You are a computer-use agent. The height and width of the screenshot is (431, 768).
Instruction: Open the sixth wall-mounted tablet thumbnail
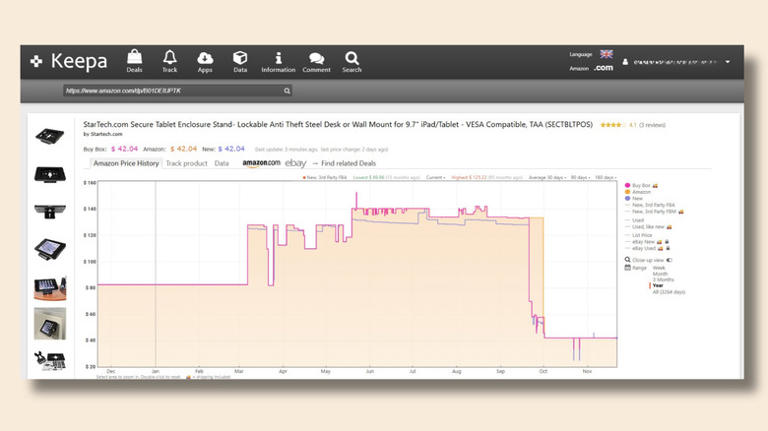click(x=49, y=324)
